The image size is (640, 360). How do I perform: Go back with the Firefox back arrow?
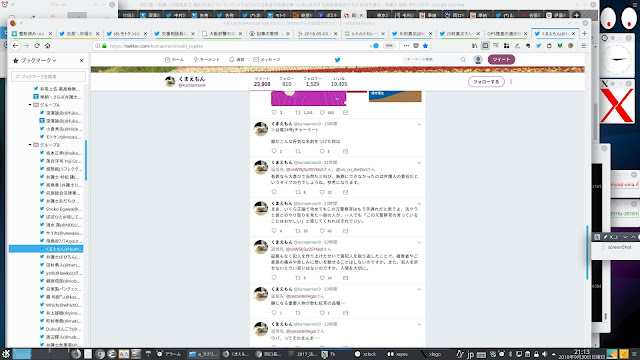[16, 46]
